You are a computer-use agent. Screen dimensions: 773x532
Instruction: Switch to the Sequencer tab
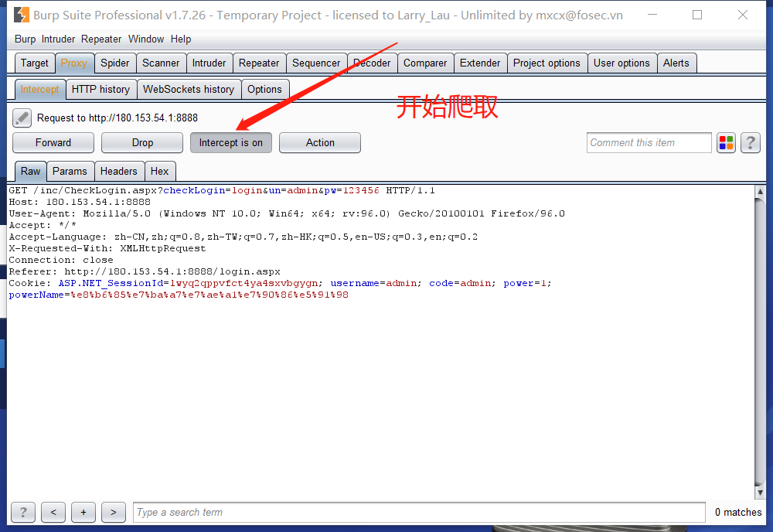point(316,63)
